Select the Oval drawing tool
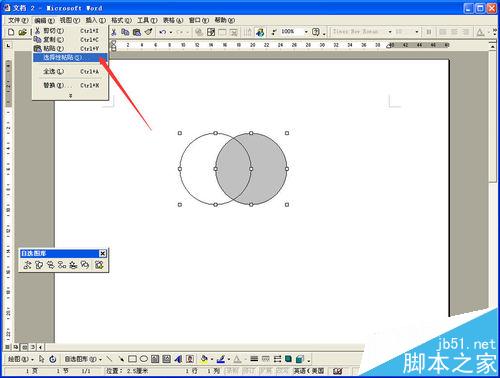Viewport: 500px width, 378px height. (144, 359)
